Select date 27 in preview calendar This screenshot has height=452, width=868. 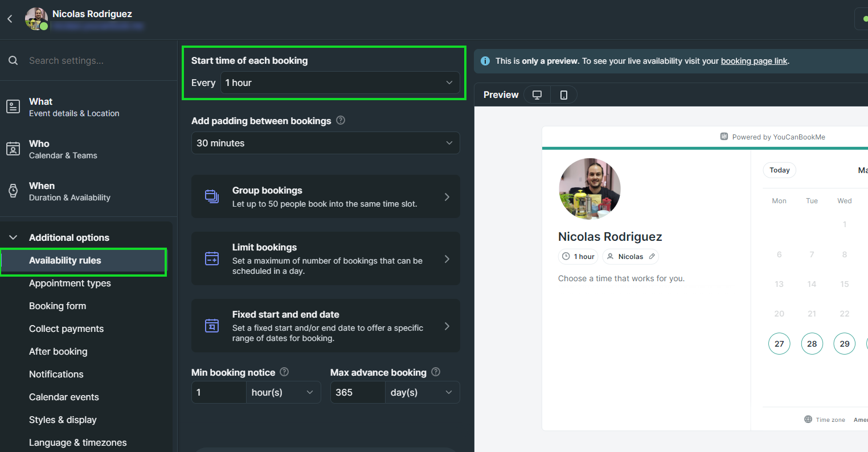coord(779,343)
